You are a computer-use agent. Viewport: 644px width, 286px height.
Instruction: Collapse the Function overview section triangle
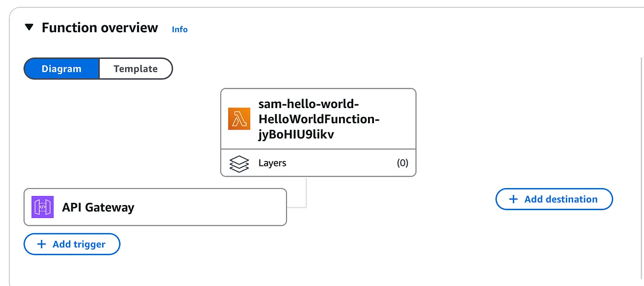[x=29, y=28]
